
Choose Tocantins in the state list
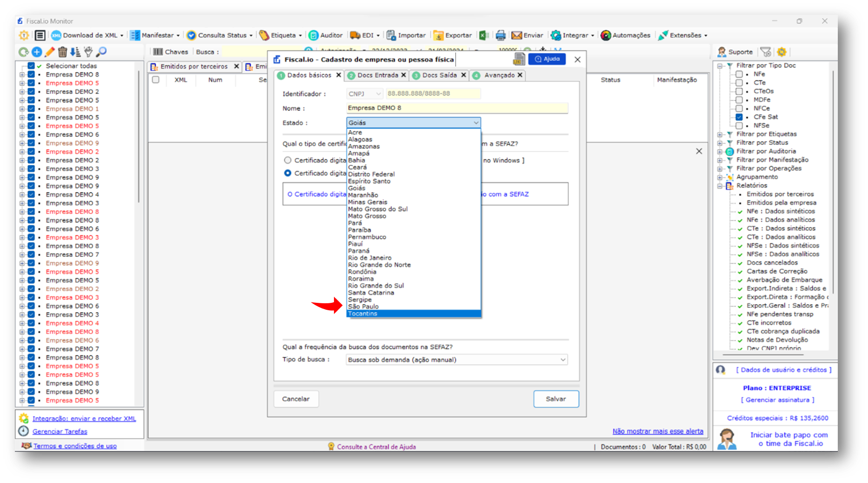point(414,313)
